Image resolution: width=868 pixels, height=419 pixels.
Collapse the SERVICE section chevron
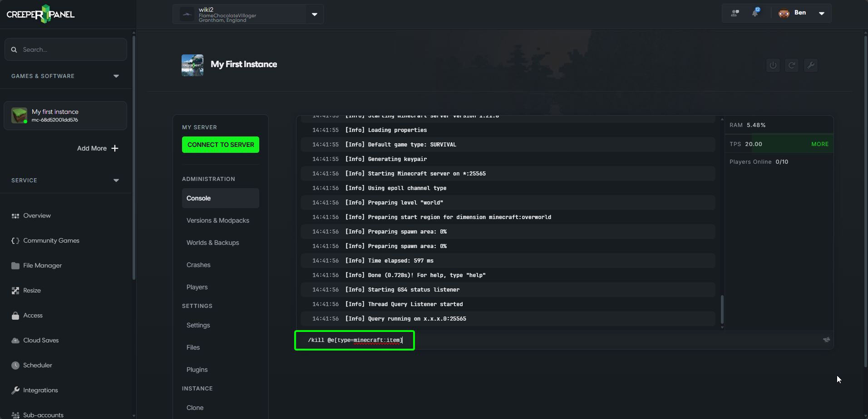pyautogui.click(x=116, y=180)
